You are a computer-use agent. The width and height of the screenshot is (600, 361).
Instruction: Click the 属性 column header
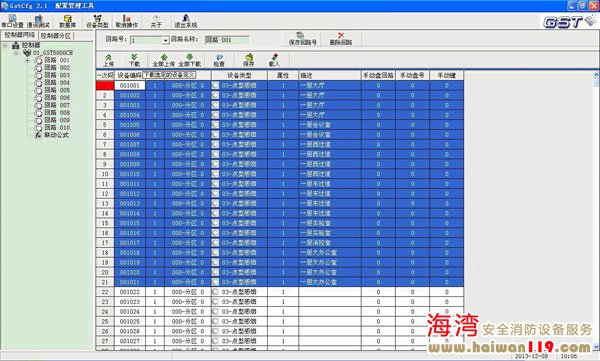click(283, 75)
